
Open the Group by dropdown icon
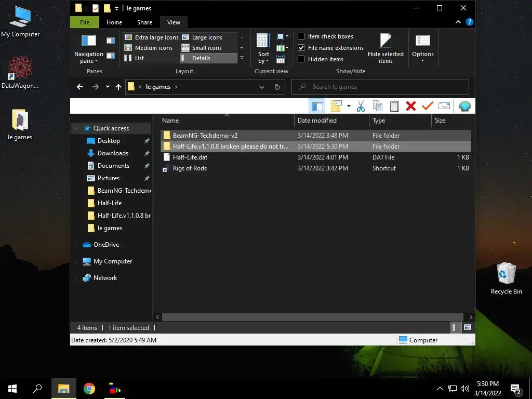coord(283,37)
